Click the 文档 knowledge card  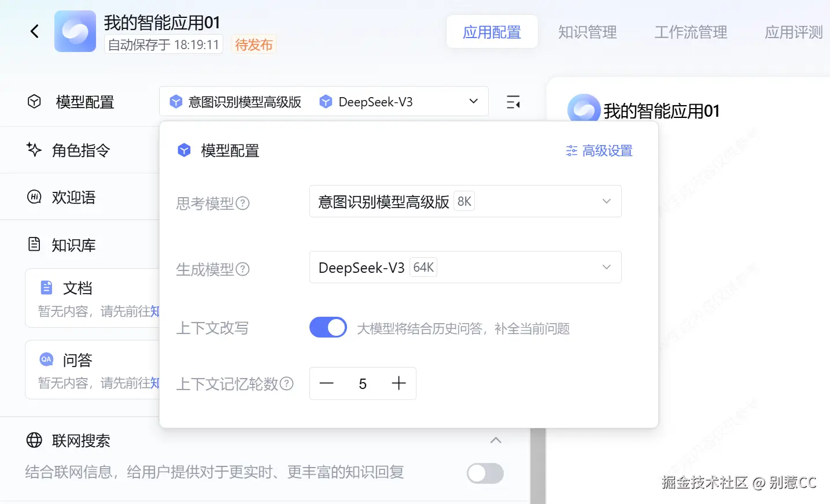pos(93,298)
